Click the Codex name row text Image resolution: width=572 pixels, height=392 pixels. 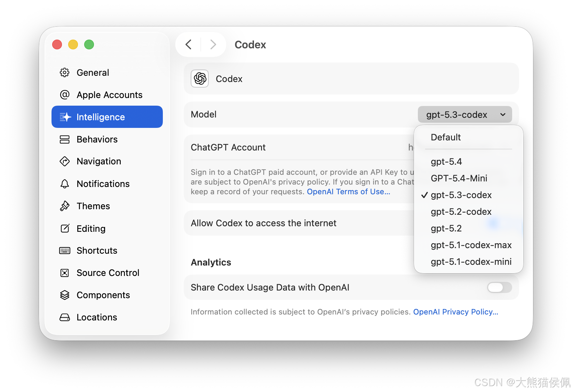point(229,79)
